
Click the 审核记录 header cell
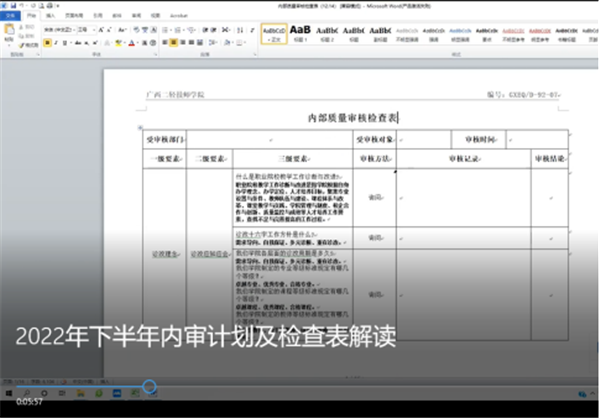tap(464, 158)
